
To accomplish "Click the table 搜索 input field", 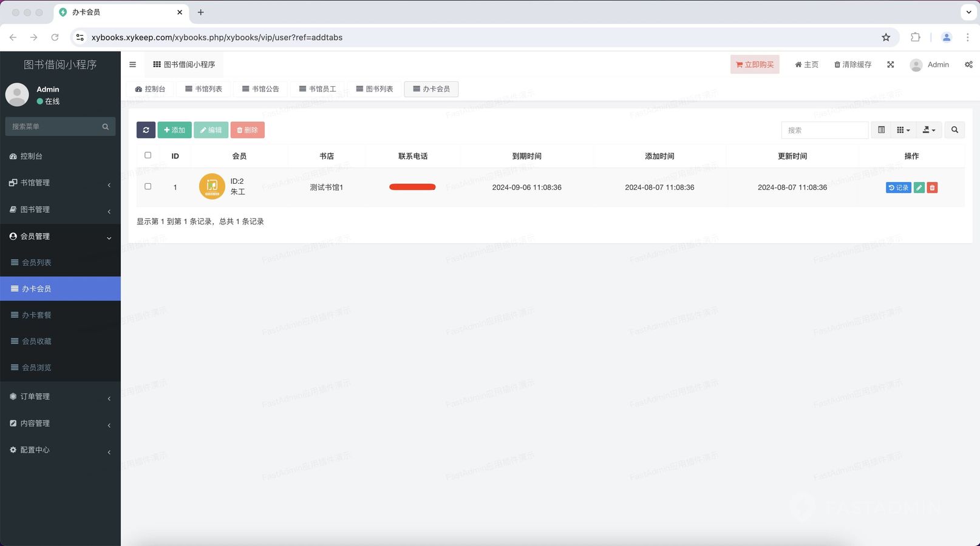I will [824, 130].
